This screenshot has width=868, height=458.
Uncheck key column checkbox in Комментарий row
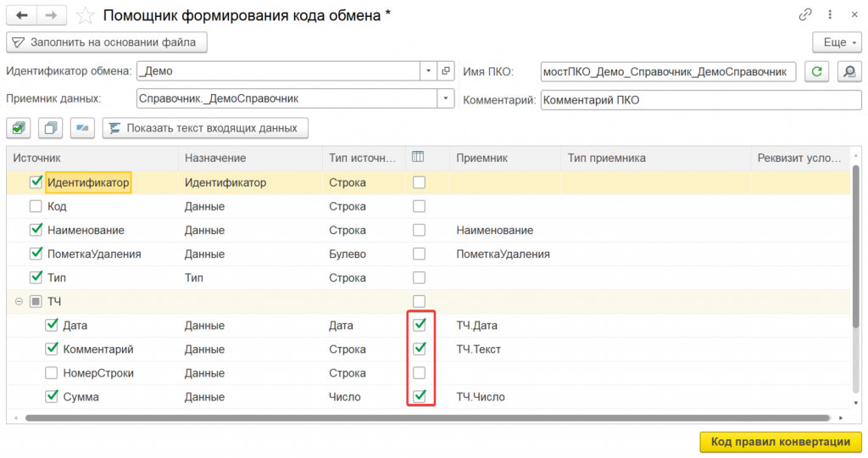[420, 349]
